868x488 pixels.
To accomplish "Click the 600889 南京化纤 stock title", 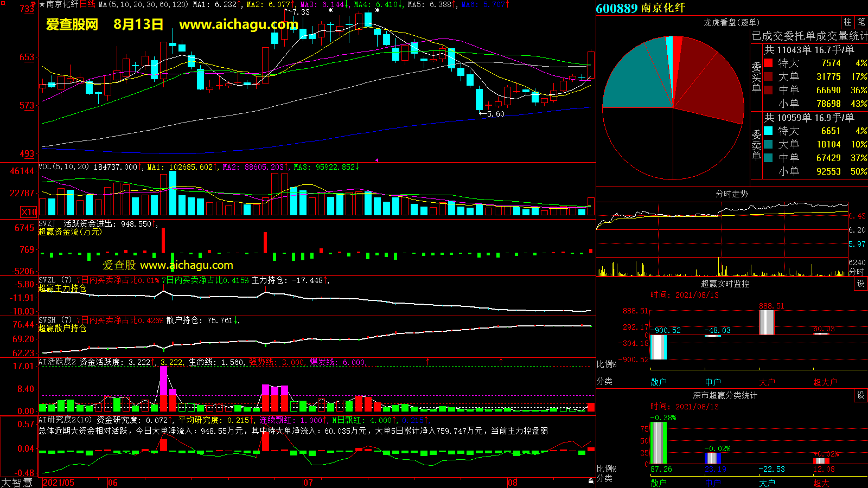I will [640, 8].
